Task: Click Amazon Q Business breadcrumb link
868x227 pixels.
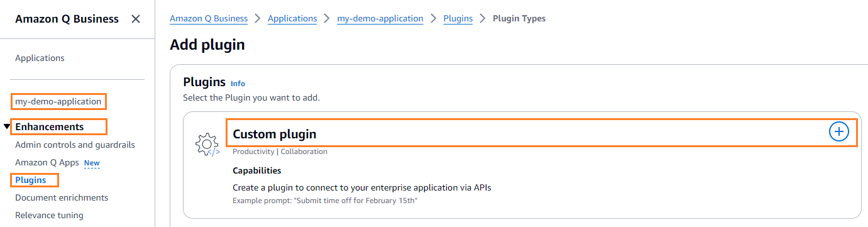Action: pyautogui.click(x=209, y=18)
